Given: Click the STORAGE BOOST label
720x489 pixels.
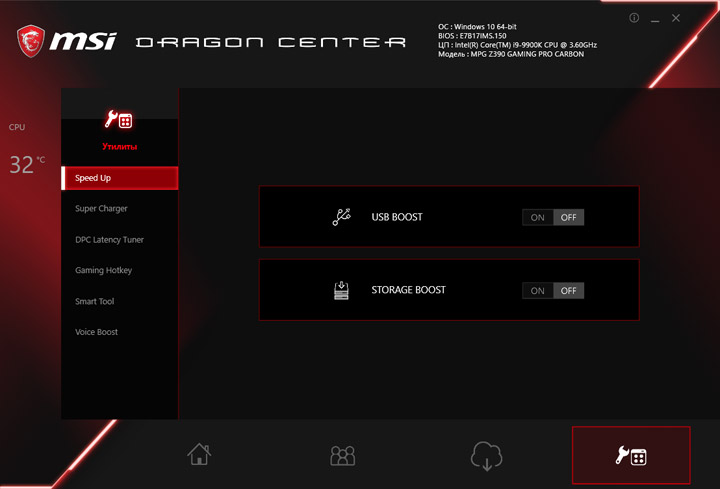Looking at the screenshot, I should coord(408,290).
